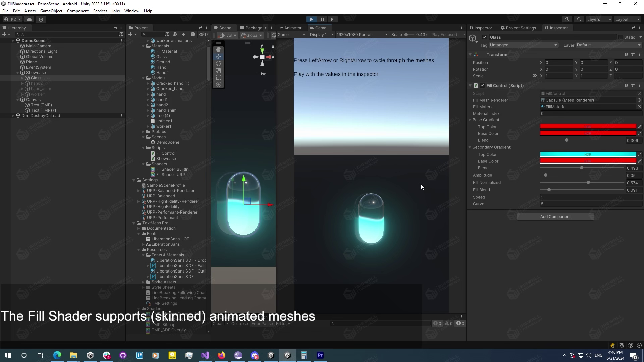Screen dimensions: 644x362
Task: Toggle Project panel lock
Action: (x=201, y=28)
